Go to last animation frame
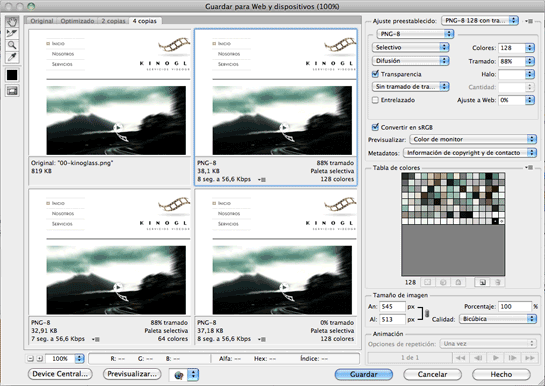This screenshot has height=386, width=545. click(x=529, y=358)
